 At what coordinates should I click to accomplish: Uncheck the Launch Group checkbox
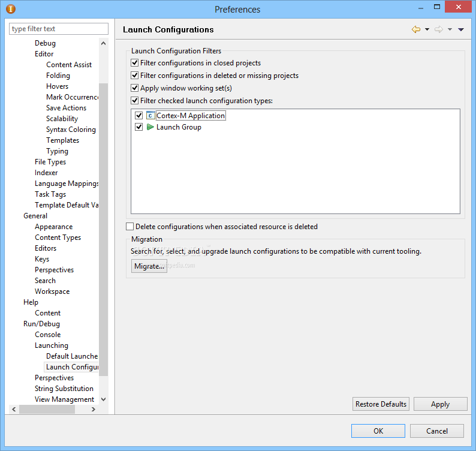point(138,127)
